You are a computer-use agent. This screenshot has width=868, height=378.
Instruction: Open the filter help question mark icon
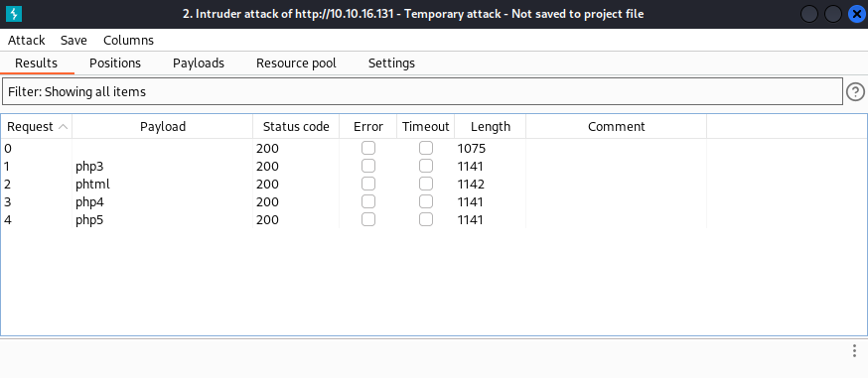(855, 91)
